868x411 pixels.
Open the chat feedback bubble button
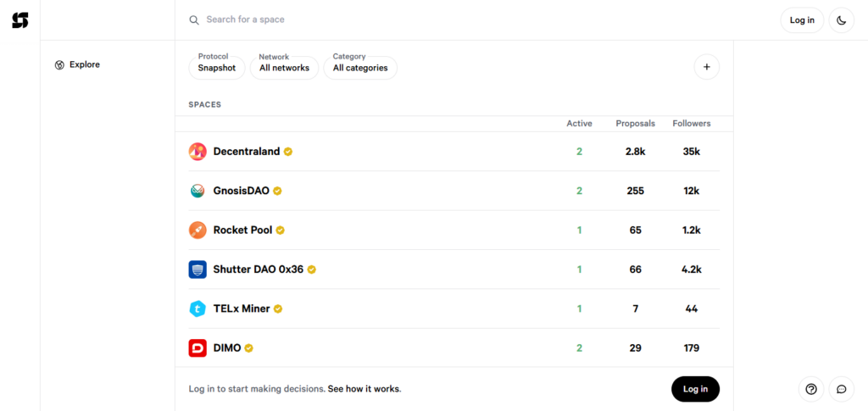click(842, 389)
